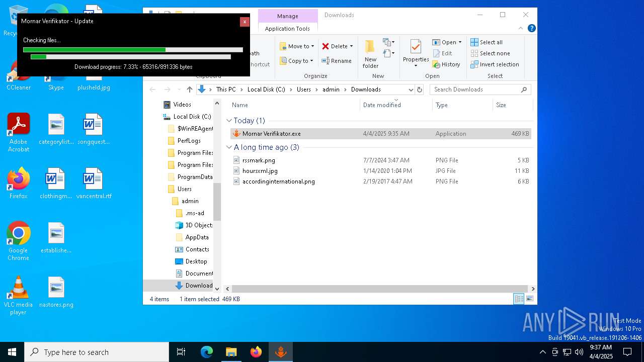Go up one folder level in Explorer
The height and width of the screenshot is (362, 644).
pos(189,89)
